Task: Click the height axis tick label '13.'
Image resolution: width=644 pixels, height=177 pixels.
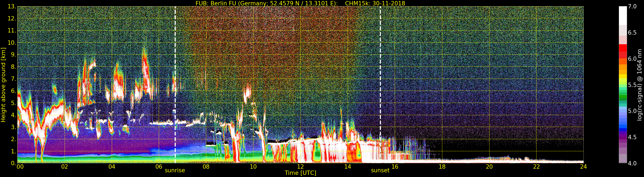Action: (12, 6)
